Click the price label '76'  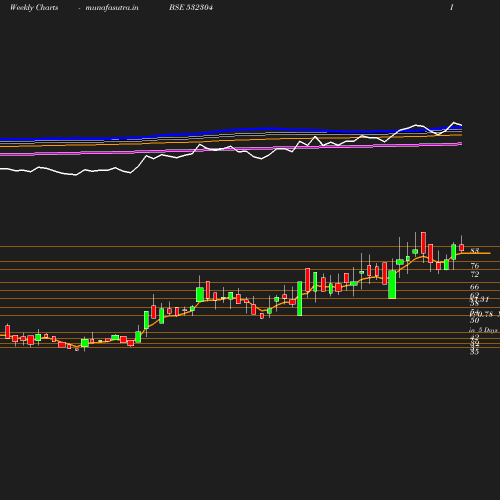tap(475, 266)
